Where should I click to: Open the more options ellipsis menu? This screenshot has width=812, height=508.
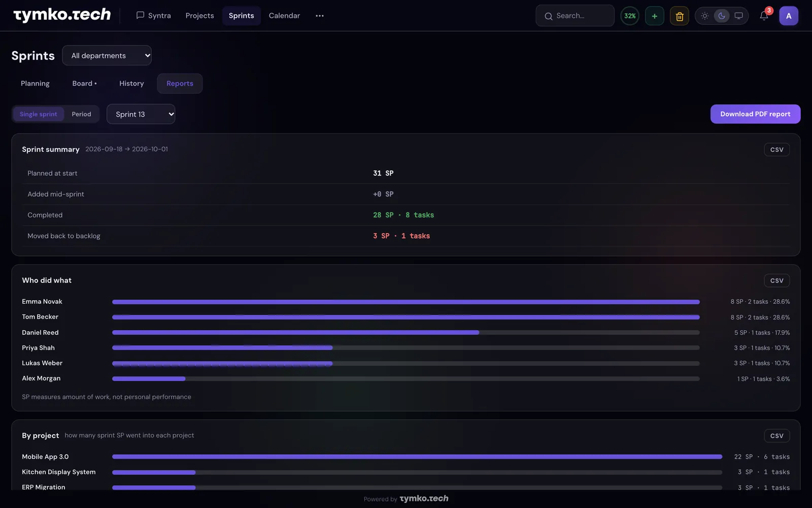[x=320, y=16]
